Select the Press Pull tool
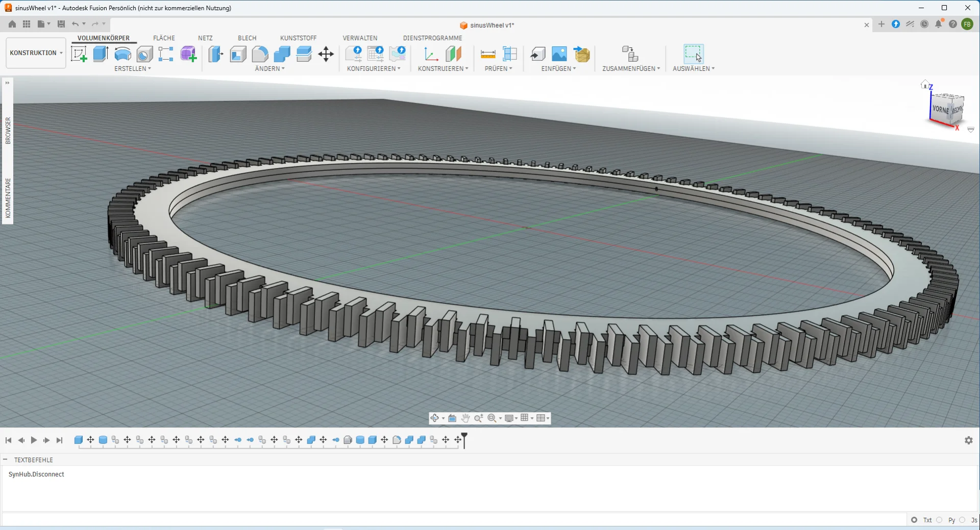The image size is (980, 530). (216, 54)
